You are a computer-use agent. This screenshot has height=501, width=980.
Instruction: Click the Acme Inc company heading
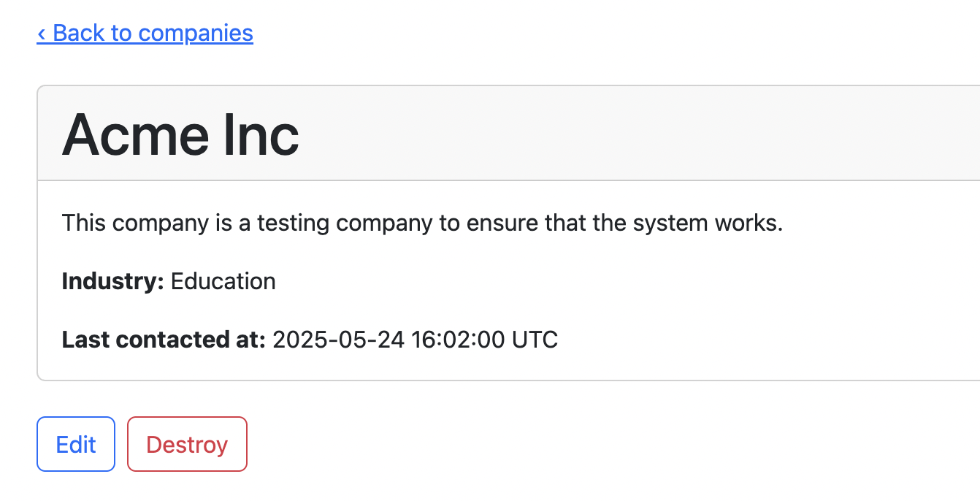click(180, 134)
